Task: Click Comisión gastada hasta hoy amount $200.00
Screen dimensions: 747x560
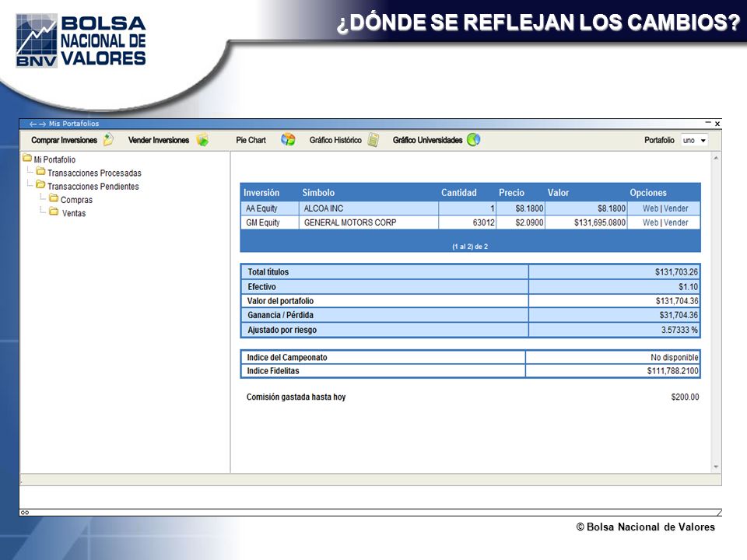Action: click(x=685, y=397)
